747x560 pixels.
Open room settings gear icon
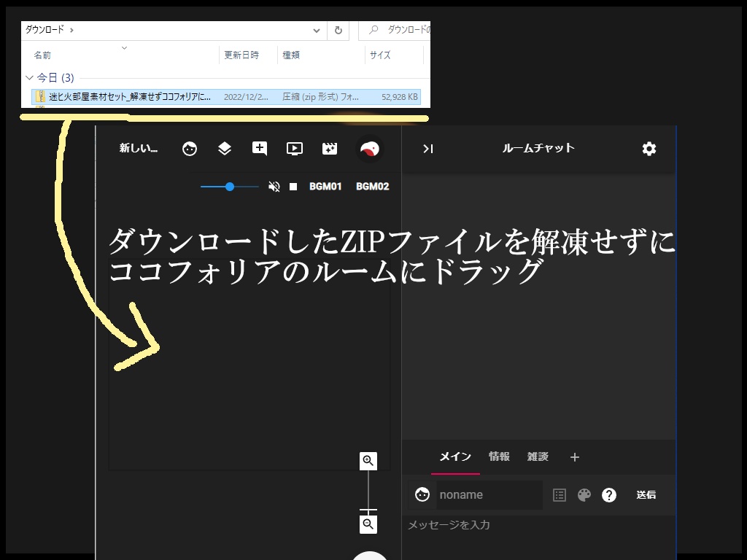[x=649, y=149]
